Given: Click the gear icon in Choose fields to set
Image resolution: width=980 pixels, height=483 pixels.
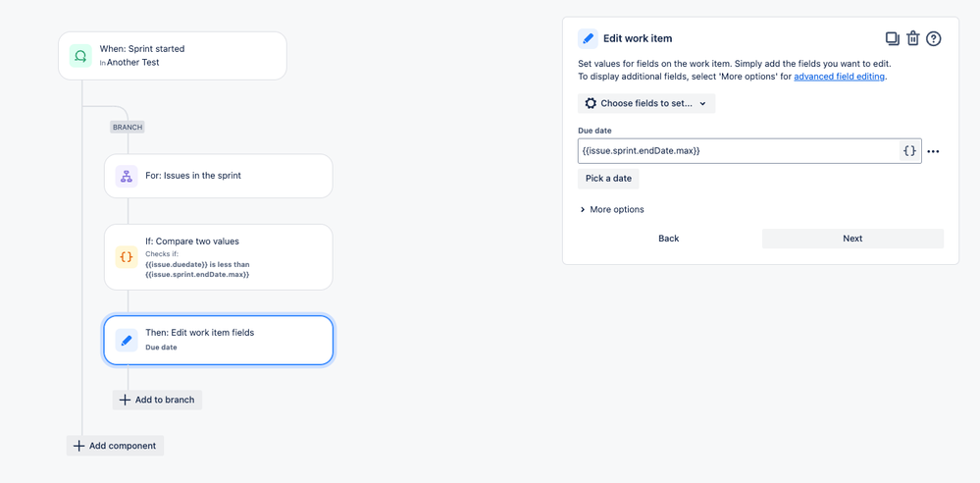Looking at the screenshot, I should pyautogui.click(x=591, y=104).
